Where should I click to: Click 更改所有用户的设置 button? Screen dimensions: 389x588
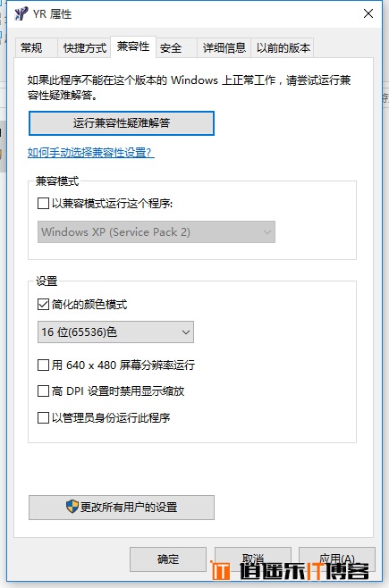tap(122, 508)
